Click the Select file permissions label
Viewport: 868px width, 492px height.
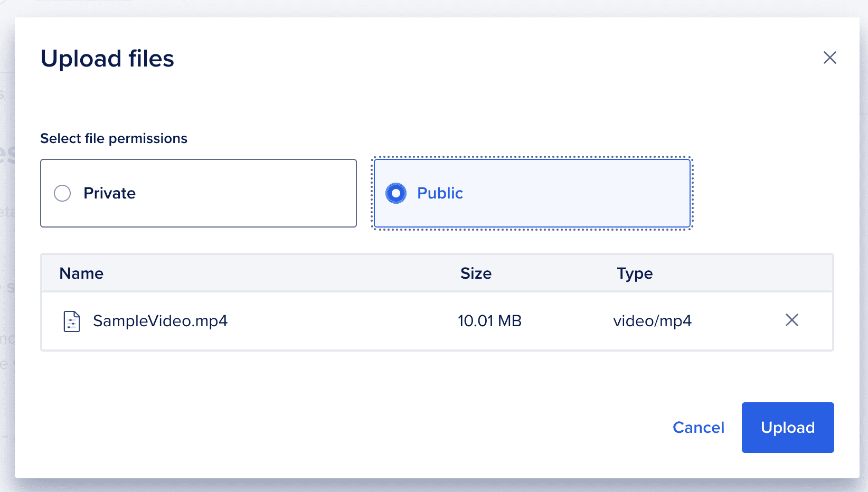tap(114, 138)
